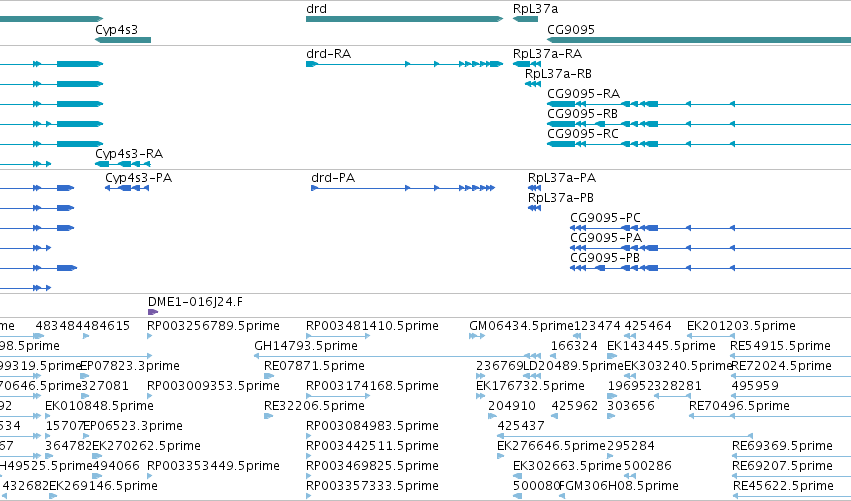Select the CG9095 gene bar
The width and height of the screenshot is (851, 501).
[x=699, y=40]
